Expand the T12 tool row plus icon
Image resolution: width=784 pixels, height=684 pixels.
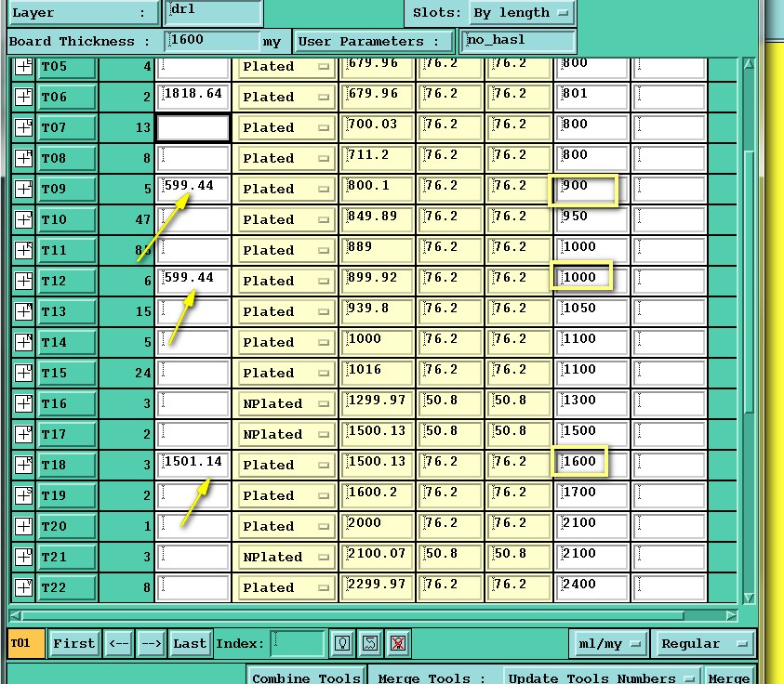23,281
